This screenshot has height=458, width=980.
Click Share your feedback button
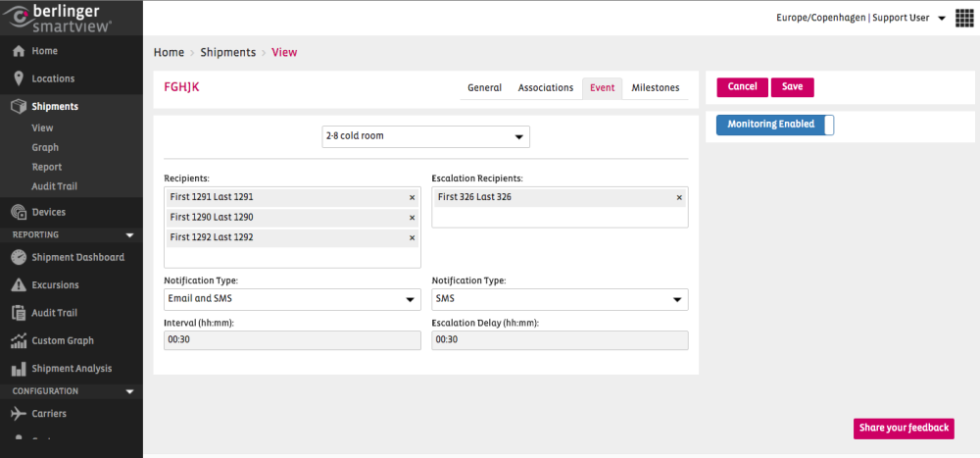904,428
